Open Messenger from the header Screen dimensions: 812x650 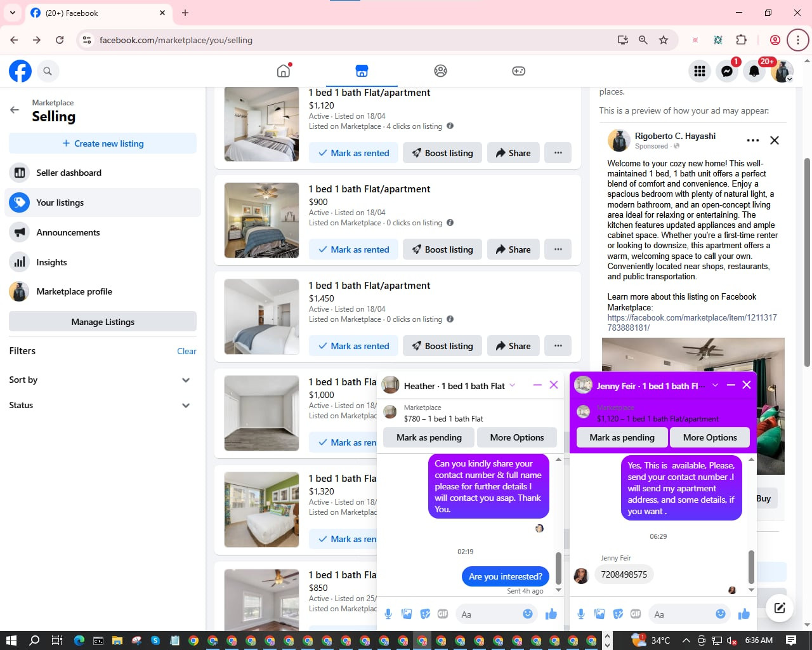(727, 71)
